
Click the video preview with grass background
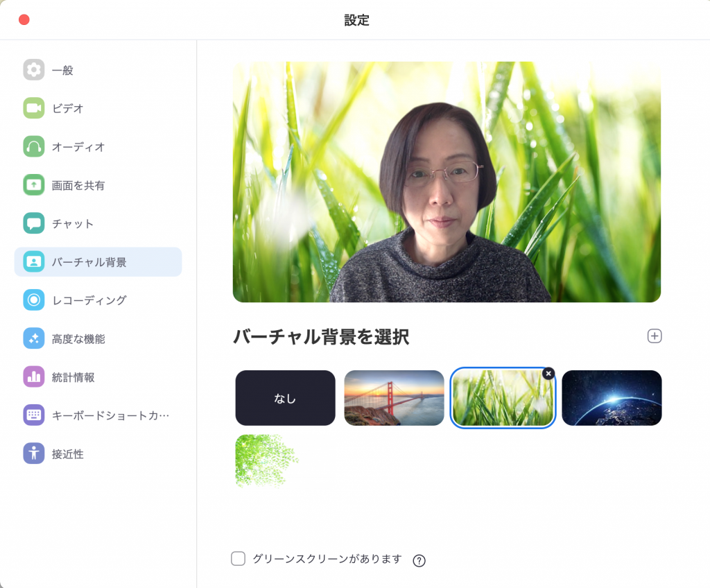click(x=447, y=182)
